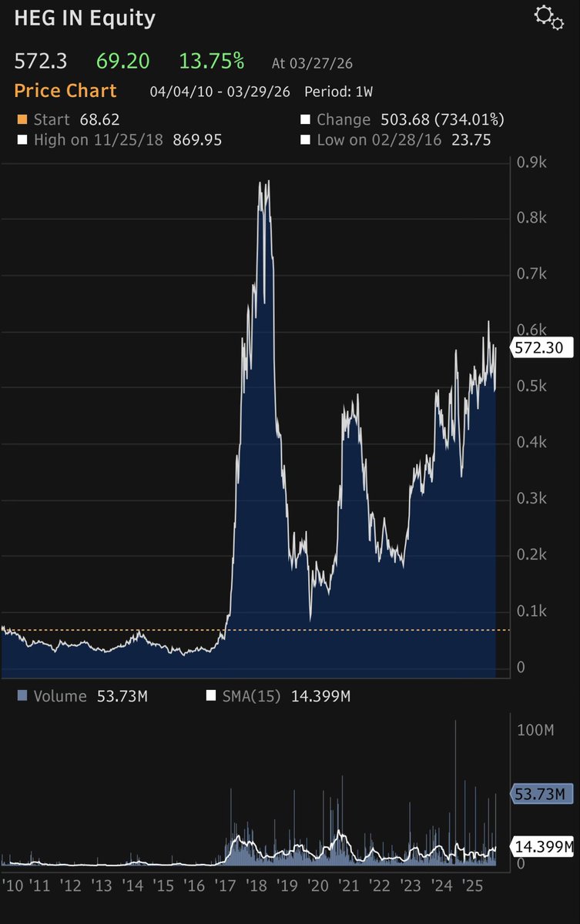Click the Volume legend swatch
The width and height of the screenshot is (580, 924).
click(x=22, y=696)
